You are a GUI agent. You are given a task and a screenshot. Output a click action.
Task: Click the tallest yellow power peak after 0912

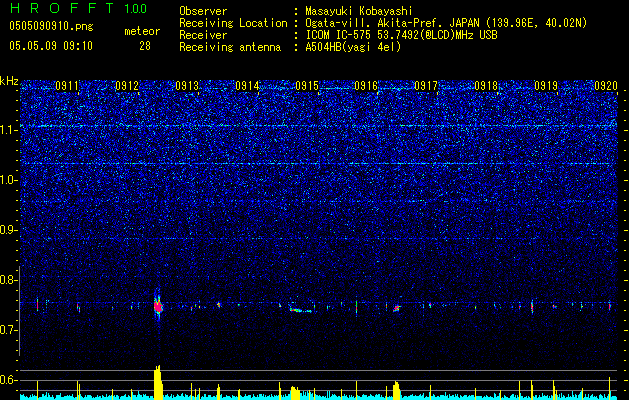tap(158, 382)
